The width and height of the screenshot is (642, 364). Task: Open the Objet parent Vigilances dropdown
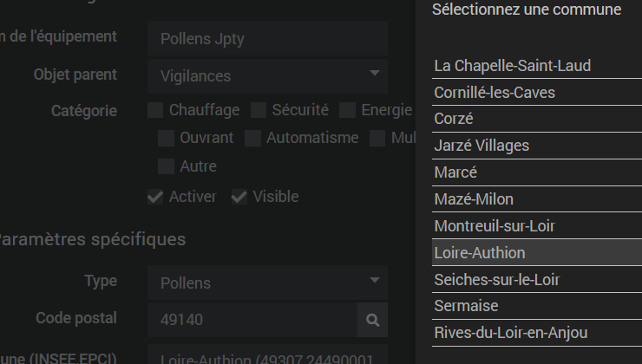pyautogui.click(x=267, y=75)
